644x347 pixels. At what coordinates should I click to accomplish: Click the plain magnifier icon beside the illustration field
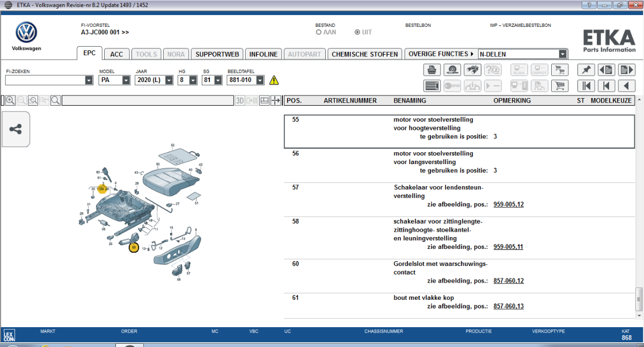55,100
